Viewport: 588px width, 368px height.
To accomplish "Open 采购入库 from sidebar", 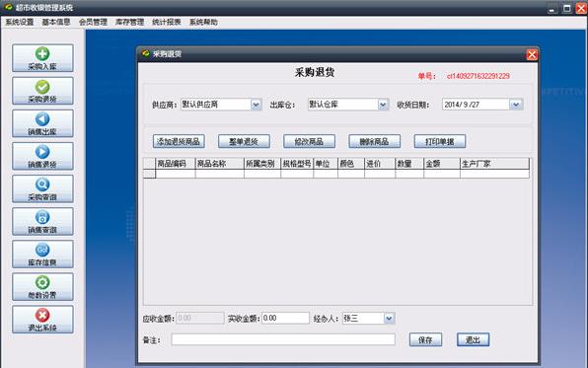I will (42, 58).
